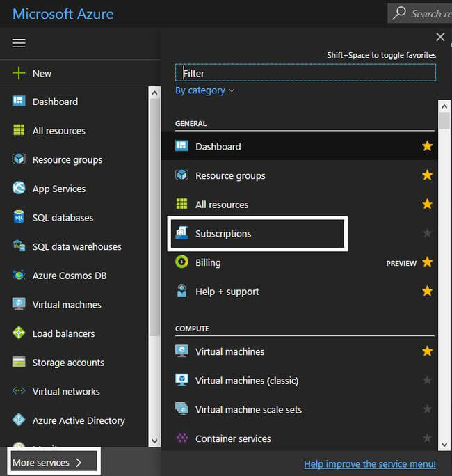This screenshot has width=452, height=476.
Task: Click the Azure Cosmos DB sidebar icon
Action: coord(19,276)
